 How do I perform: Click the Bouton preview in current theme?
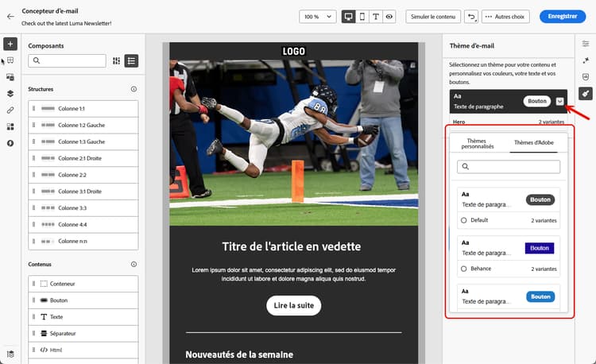537,101
